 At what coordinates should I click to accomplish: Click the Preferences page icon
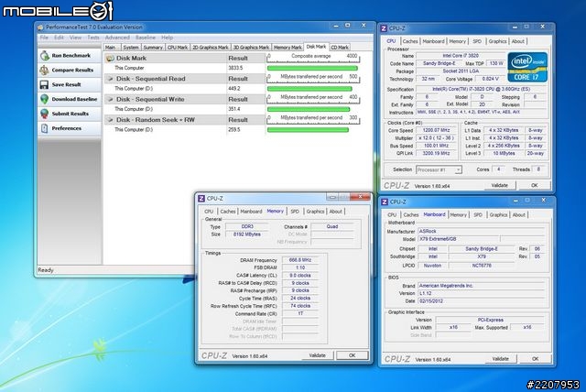click(x=45, y=128)
